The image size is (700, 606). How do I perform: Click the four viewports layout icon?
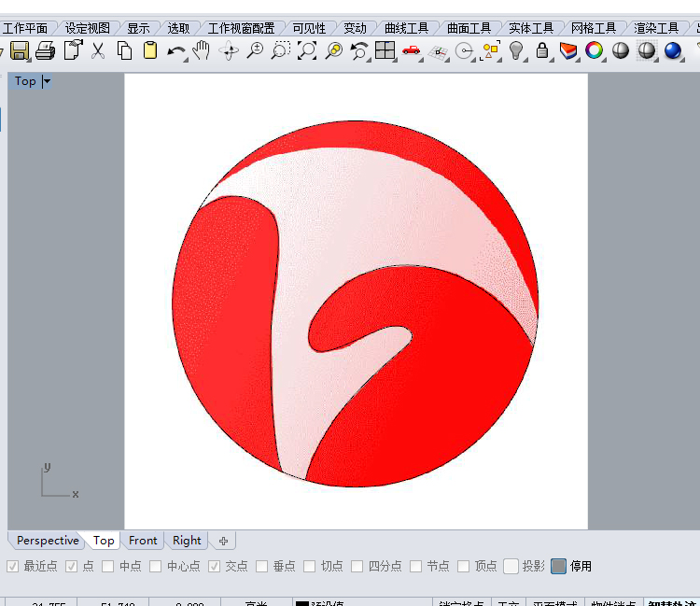pos(385,50)
